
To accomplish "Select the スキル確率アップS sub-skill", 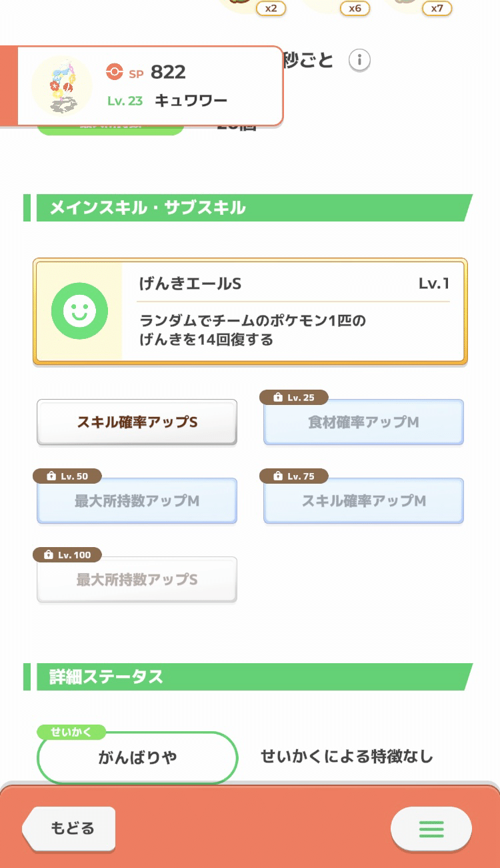I will [137, 422].
